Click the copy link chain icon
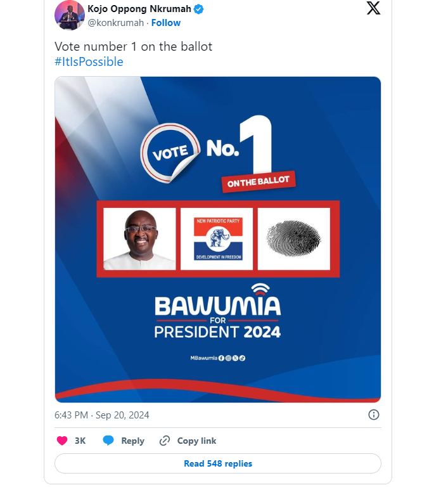 coord(165,441)
